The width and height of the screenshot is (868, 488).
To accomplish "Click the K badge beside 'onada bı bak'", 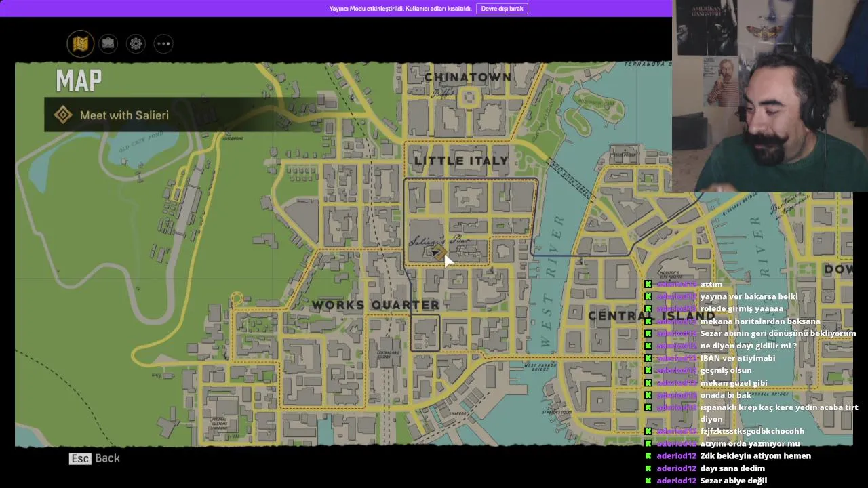I will coord(648,395).
